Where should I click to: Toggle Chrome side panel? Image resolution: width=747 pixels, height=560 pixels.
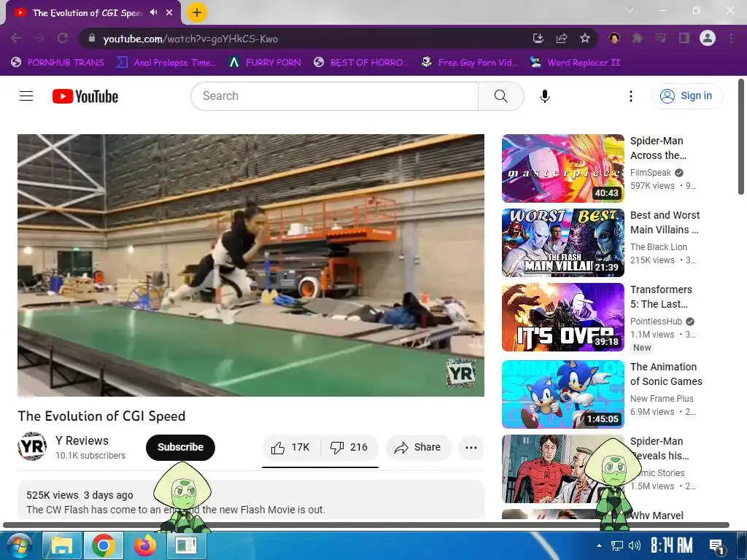684,38
